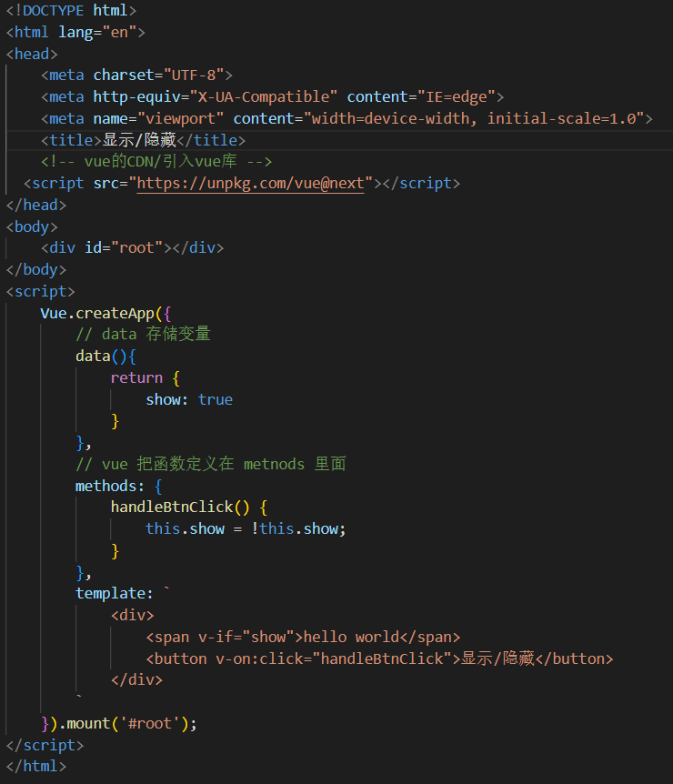Click the DOCTYPE html declaration
Viewport: 673px width, 784px height.
pyautogui.click(x=71, y=11)
